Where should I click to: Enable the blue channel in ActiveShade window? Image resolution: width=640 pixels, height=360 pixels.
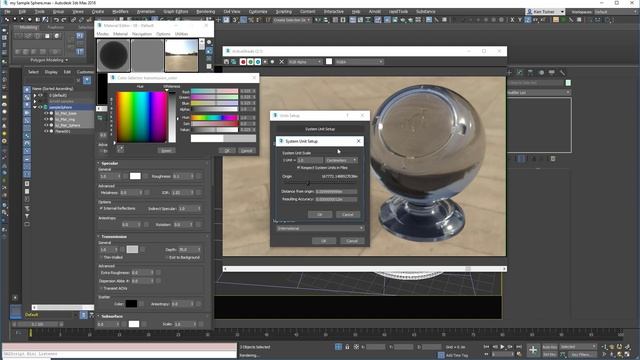tap(258, 62)
